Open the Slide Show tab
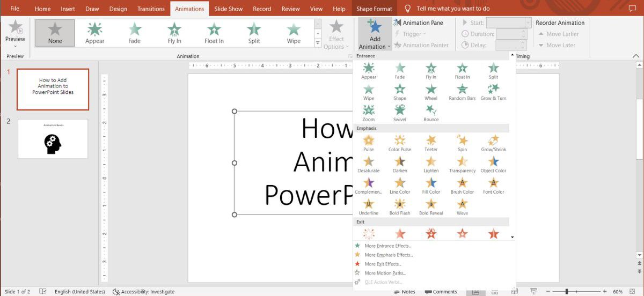 [229, 9]
